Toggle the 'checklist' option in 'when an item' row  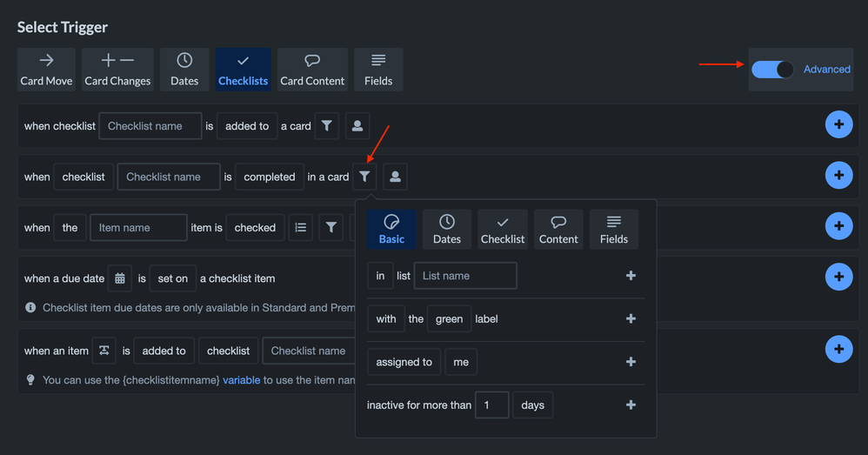click(x=228, y=351)
